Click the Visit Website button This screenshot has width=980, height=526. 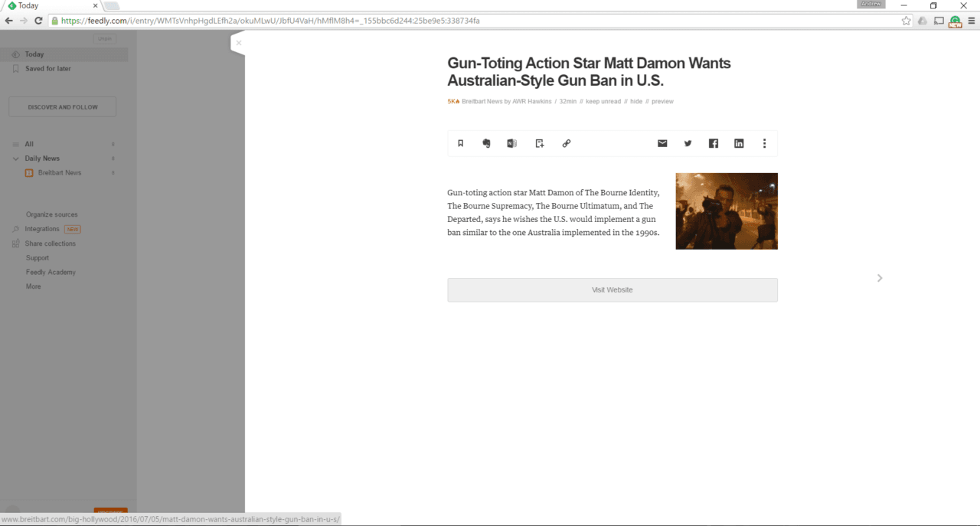pyautogui.click(x=612, y=290)
